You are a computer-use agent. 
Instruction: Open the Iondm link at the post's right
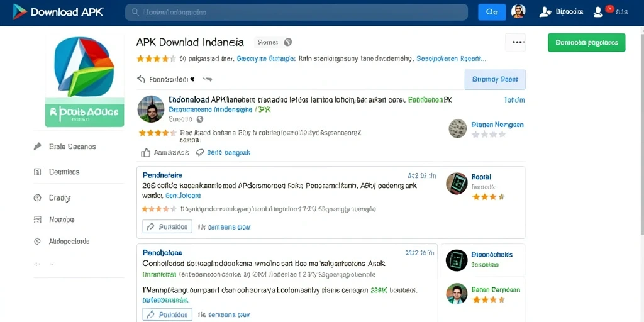(514, 100)
